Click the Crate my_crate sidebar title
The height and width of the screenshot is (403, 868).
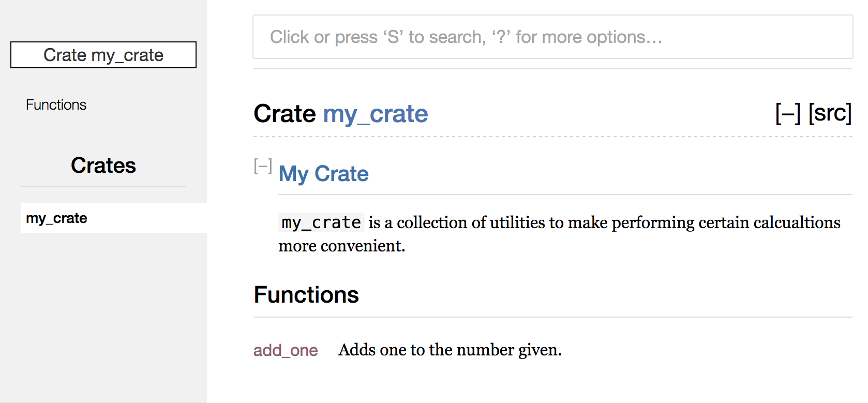pos(103,55)
